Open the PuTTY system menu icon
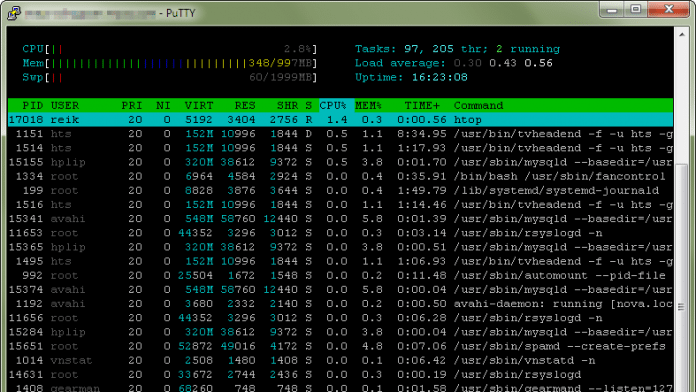 click(14, 13)
